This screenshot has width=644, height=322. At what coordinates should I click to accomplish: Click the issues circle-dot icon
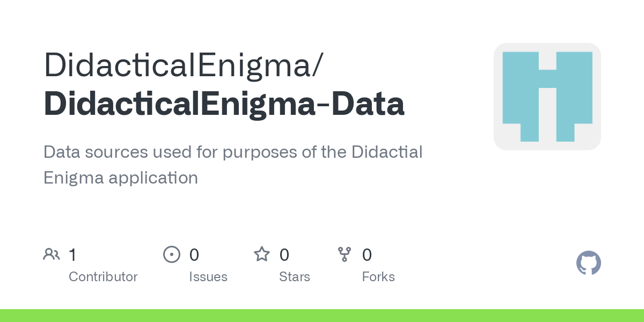[172, 254]
